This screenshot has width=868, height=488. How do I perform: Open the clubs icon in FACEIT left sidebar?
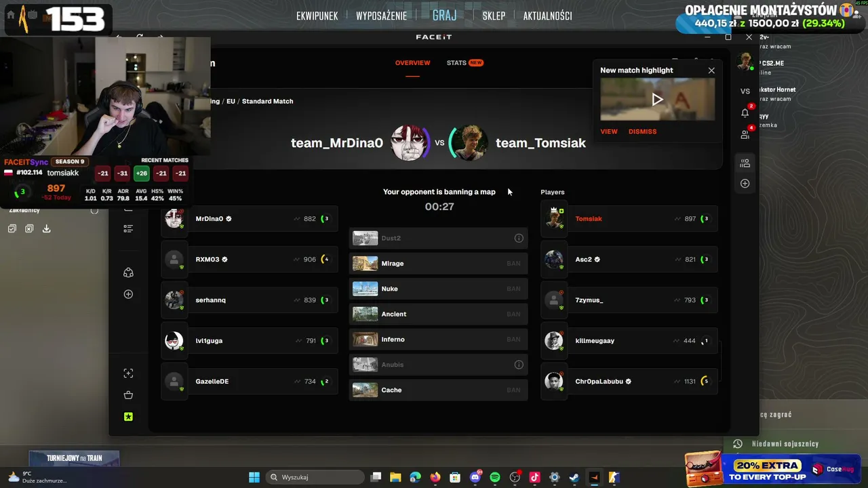pyautogui.click(x=128, y=272)
